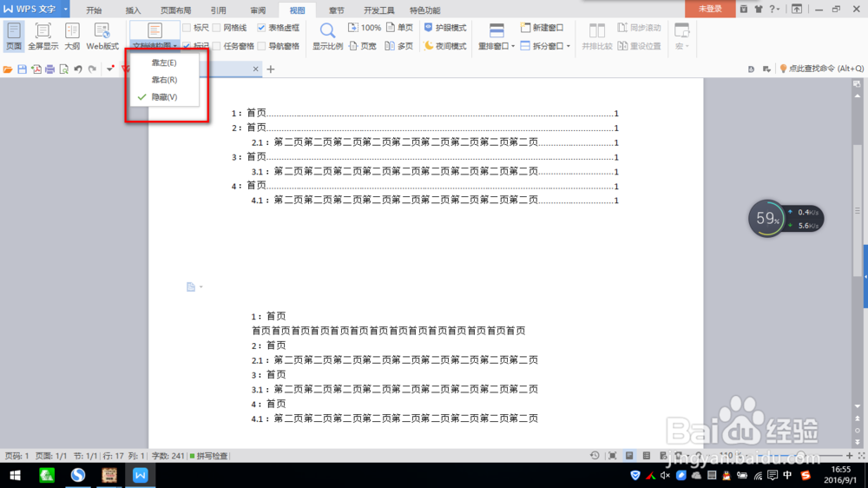Open the 引用 ribbon tab

(218, 10)
